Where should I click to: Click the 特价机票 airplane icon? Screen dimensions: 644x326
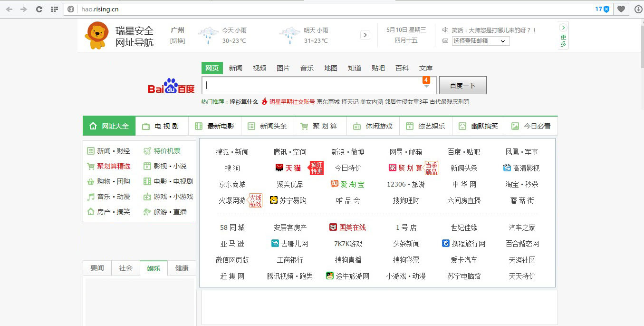147,151
